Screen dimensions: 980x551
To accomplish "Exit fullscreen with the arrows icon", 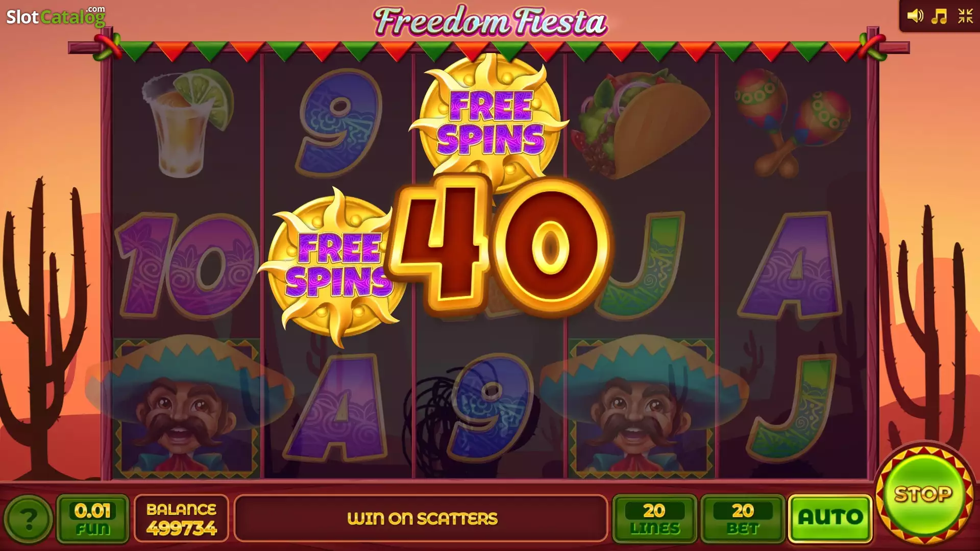I will [x=965, y=16].
